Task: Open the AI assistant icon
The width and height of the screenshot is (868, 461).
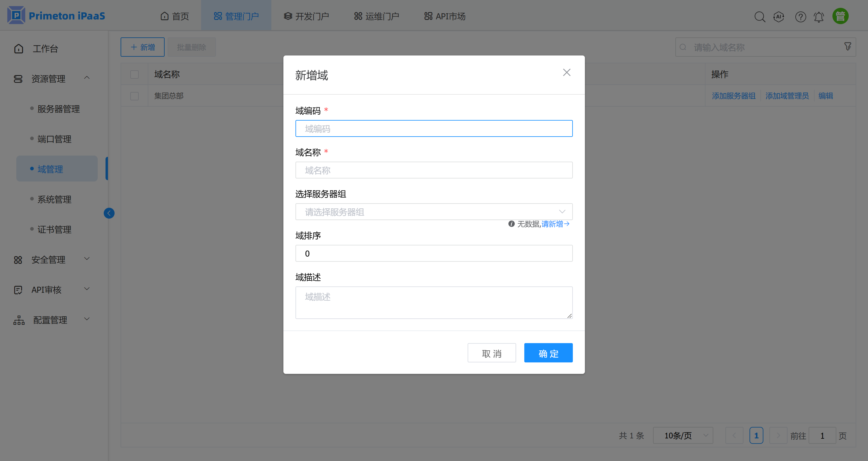Action: pyautogui.click(x=779, y=16)
